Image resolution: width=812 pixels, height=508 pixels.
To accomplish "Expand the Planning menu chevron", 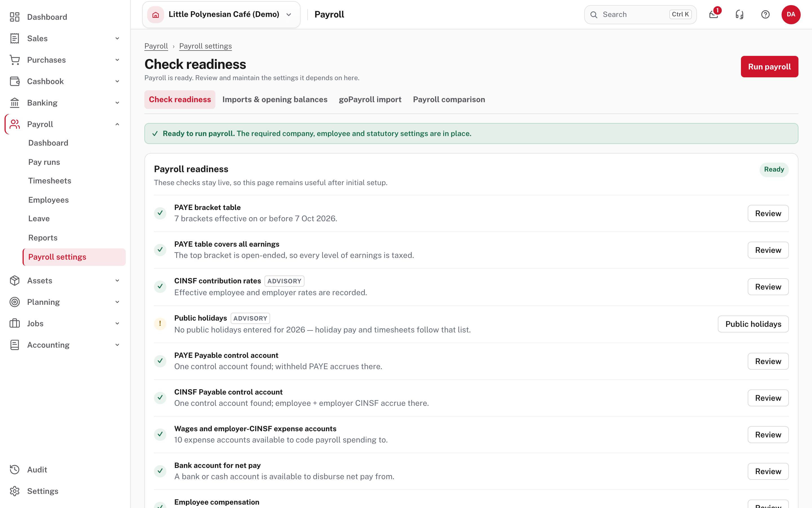I will 118,302.
